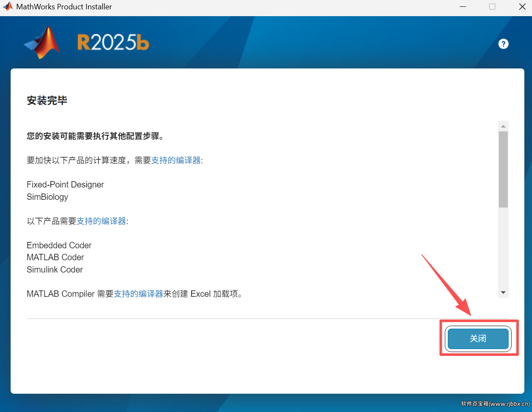Screen dimensions: 532x412
Task: Click the Fixed-Point Designer text
Action: coord(65,185)
